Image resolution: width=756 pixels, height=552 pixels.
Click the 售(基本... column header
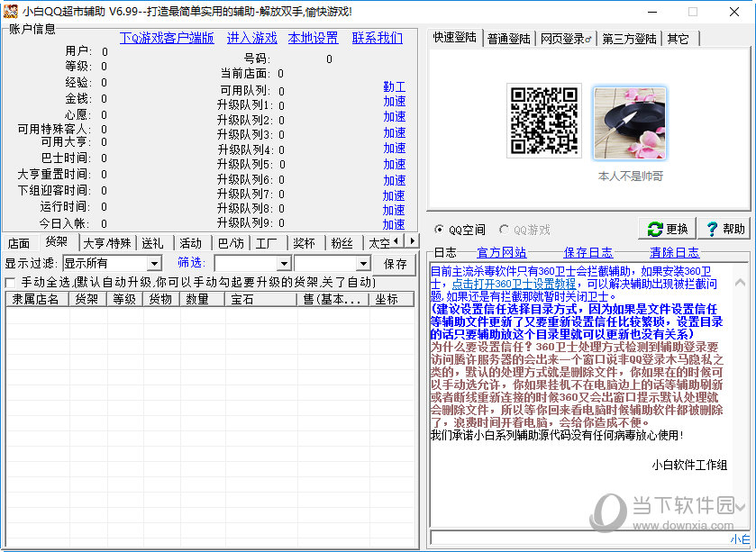[x=332, y=299]
